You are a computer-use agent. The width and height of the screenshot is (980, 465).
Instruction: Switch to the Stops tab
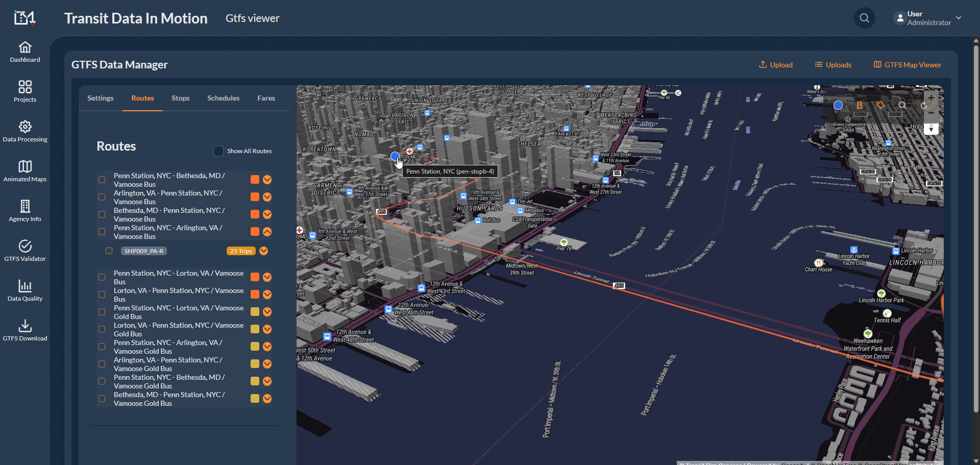[180, 98]
